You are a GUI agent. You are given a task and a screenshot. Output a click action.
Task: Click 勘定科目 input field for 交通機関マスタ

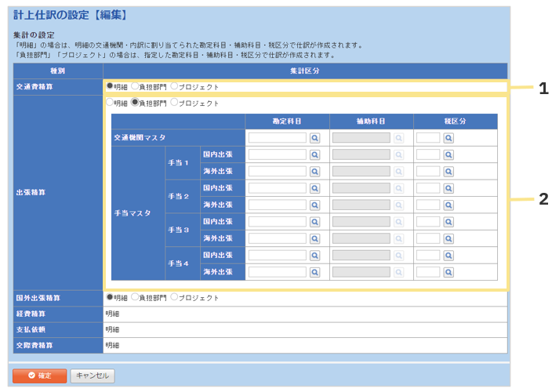[278, 138]
